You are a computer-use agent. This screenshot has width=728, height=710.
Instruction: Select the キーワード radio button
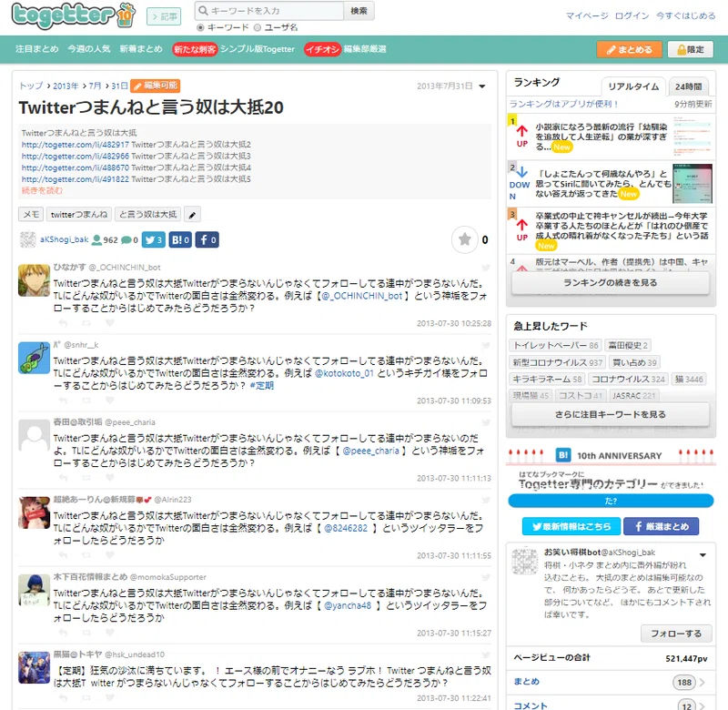coord(200,27)
